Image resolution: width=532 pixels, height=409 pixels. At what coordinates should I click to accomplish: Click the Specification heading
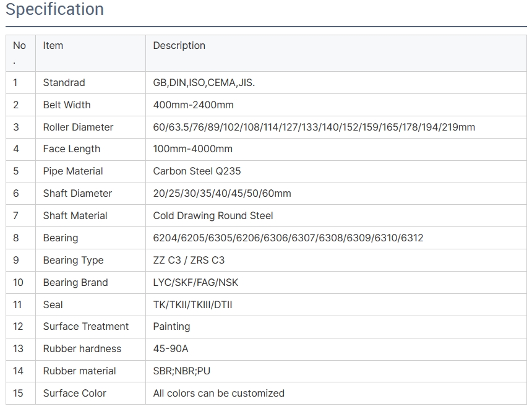(54, 10)
